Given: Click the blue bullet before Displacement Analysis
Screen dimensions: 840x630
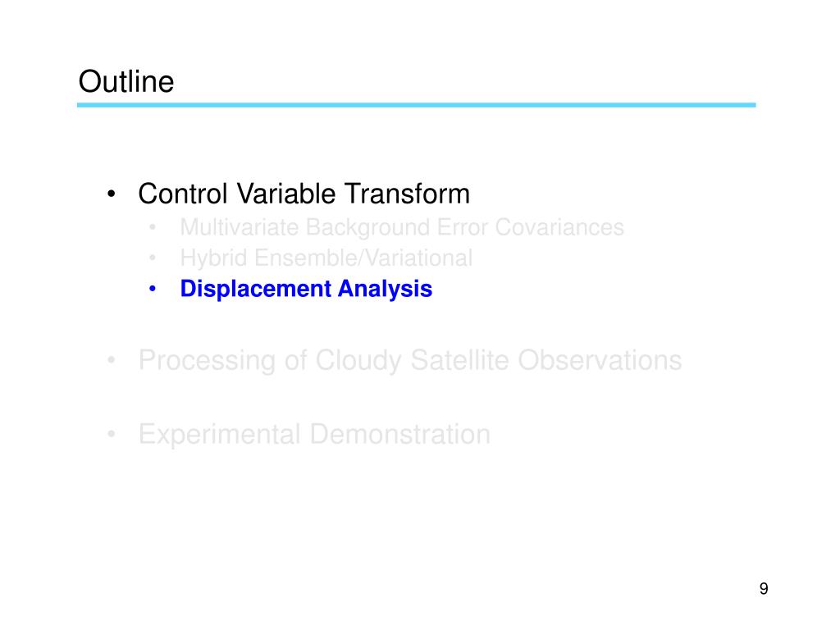Looking at the screenshot, I should tap(153, 290).
